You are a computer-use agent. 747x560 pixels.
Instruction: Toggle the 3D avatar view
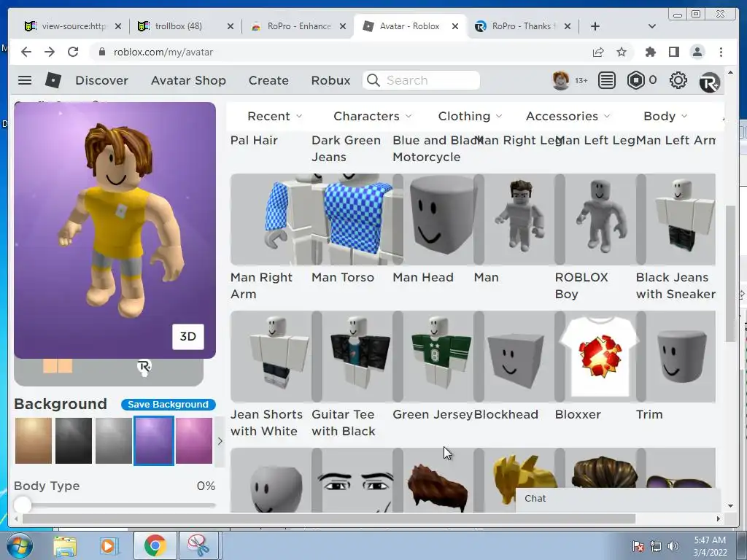pos(187,337)
